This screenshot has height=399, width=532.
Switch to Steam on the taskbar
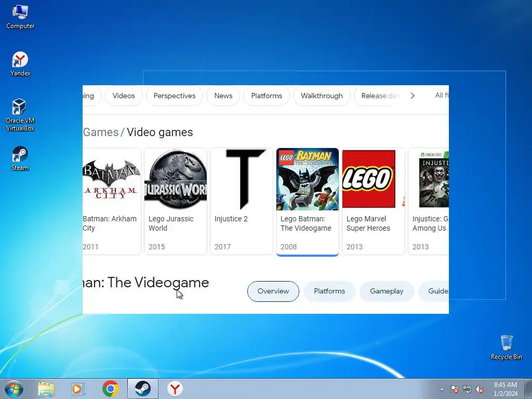pyautogui.click(x=143, y=389)
